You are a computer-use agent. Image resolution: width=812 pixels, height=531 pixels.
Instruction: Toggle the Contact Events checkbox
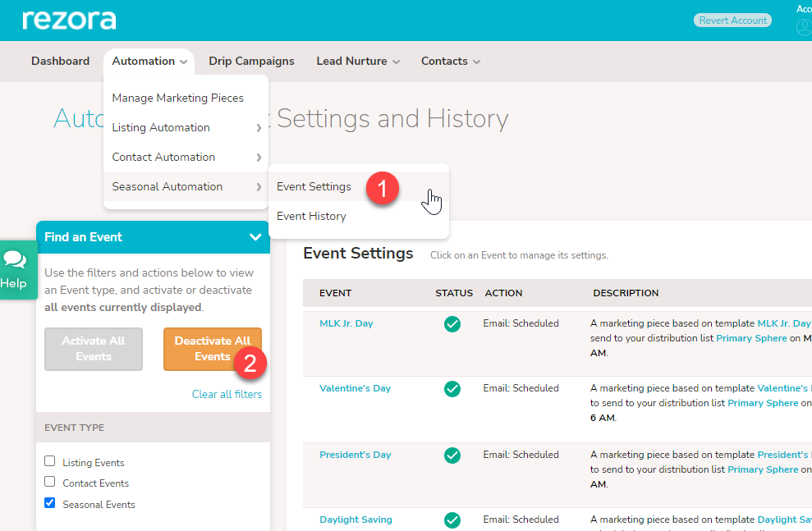click(50, 482)
